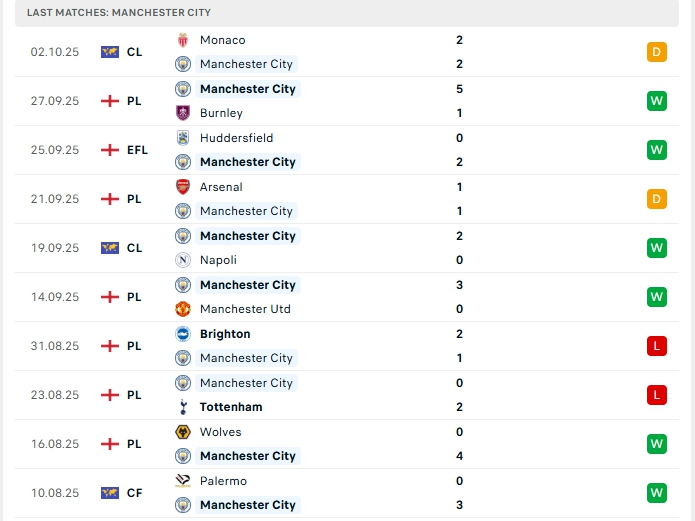This screenshot has height=521, width=695.
Task: Click the loss badge for Tottenham match
Action: [x=656, y=395]
